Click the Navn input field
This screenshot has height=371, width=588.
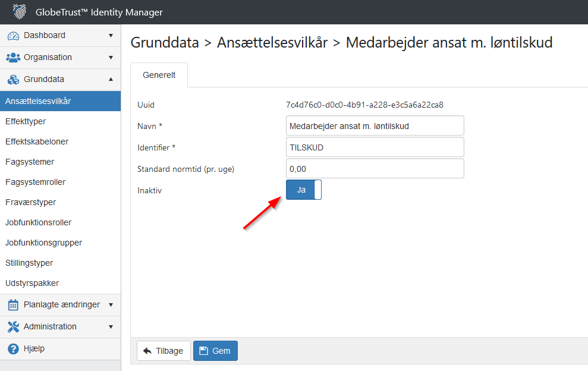[x=375, y=126]
